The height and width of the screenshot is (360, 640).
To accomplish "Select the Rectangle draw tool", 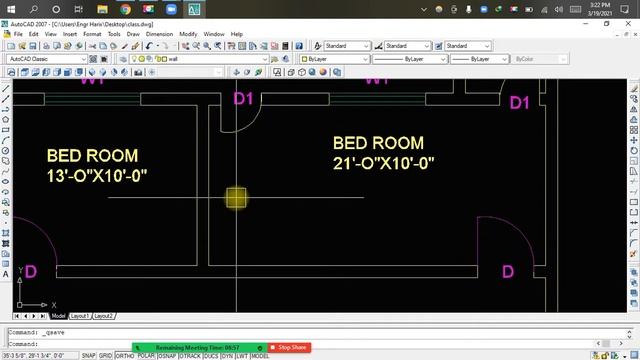I will pos(6,130).
